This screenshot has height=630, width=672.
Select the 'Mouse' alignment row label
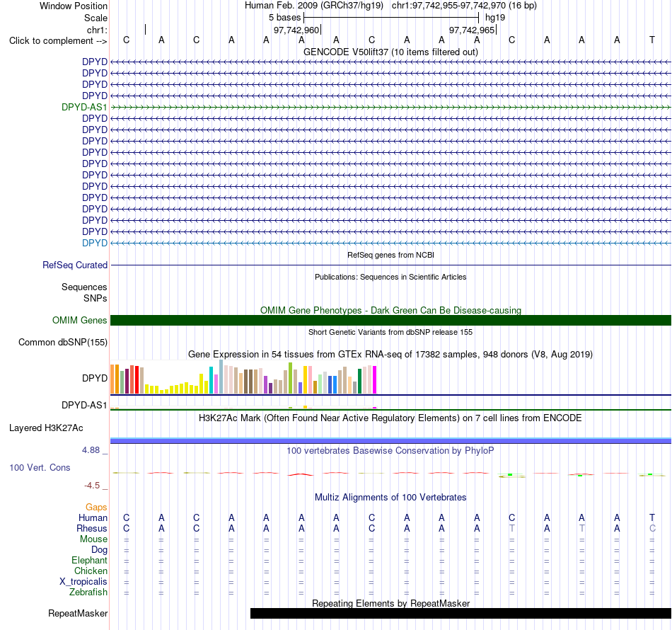pyautogui.click(x=93, y=539)
